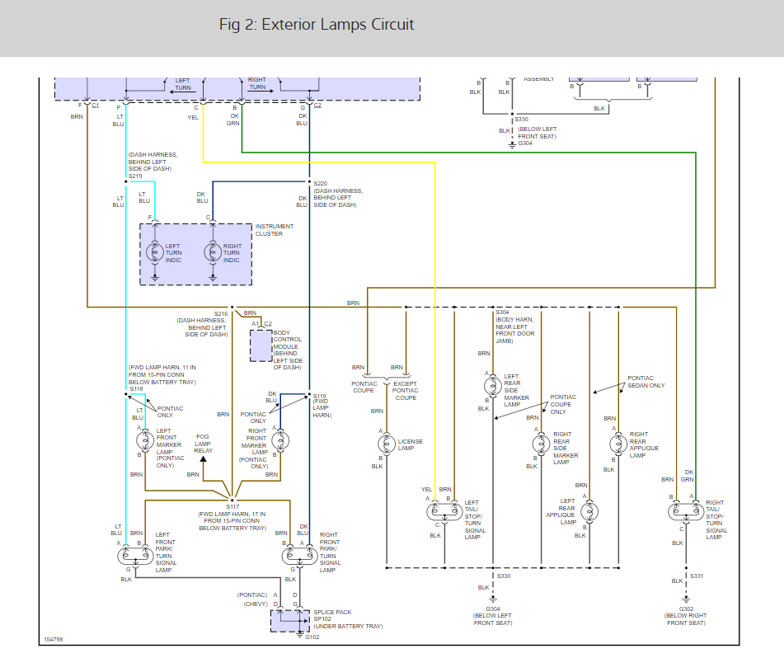The image size is (784, 672).
Task: Click the Left Tail/Stop/Turn Signal Lamp symbol
Action: click(444, 511)
